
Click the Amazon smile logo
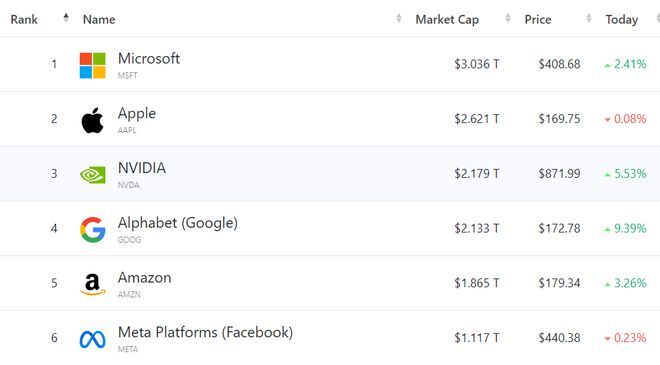coord(93,284)
